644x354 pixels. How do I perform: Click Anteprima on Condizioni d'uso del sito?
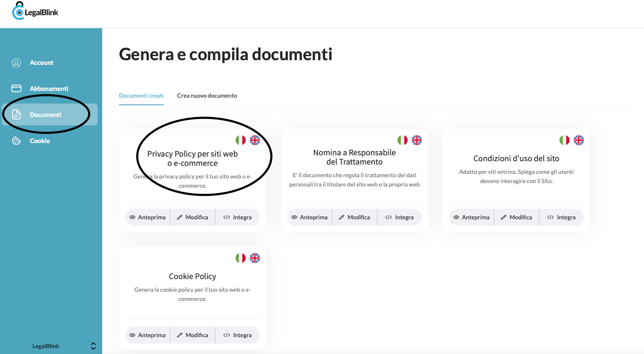pos(471,217)
